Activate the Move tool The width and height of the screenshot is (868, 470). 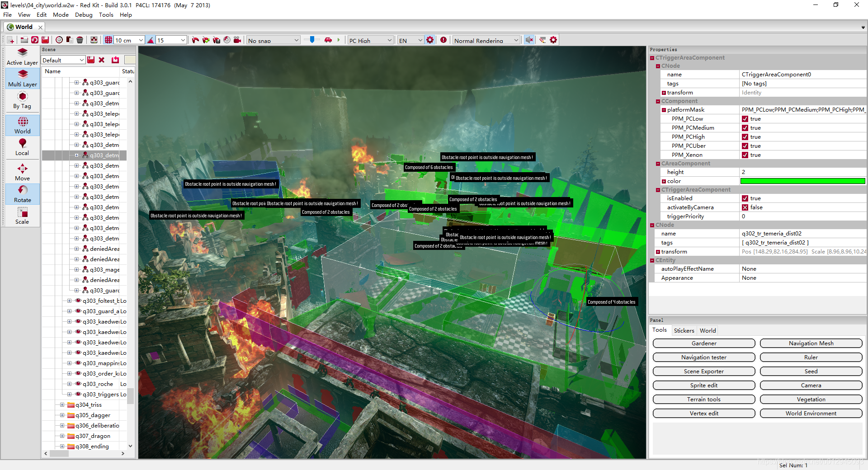(x=22, y=172)
